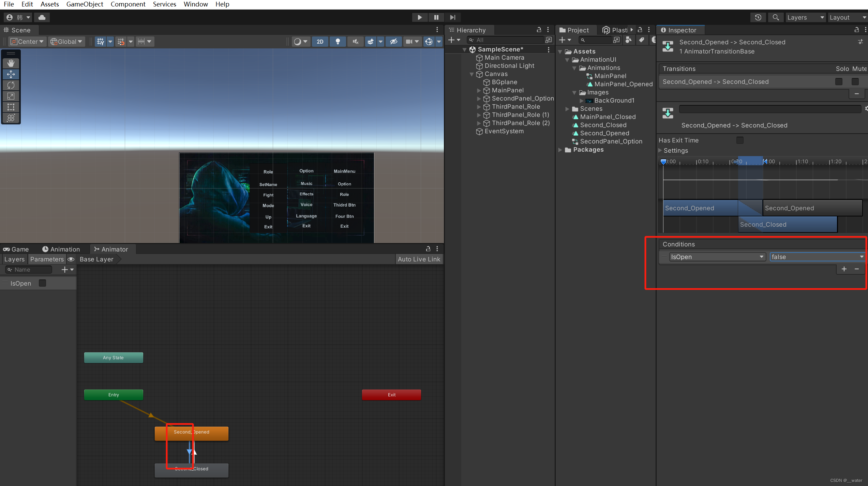Select the Hand view tool
This screenshot has width=868, height=486.
(x=11, y=63)
